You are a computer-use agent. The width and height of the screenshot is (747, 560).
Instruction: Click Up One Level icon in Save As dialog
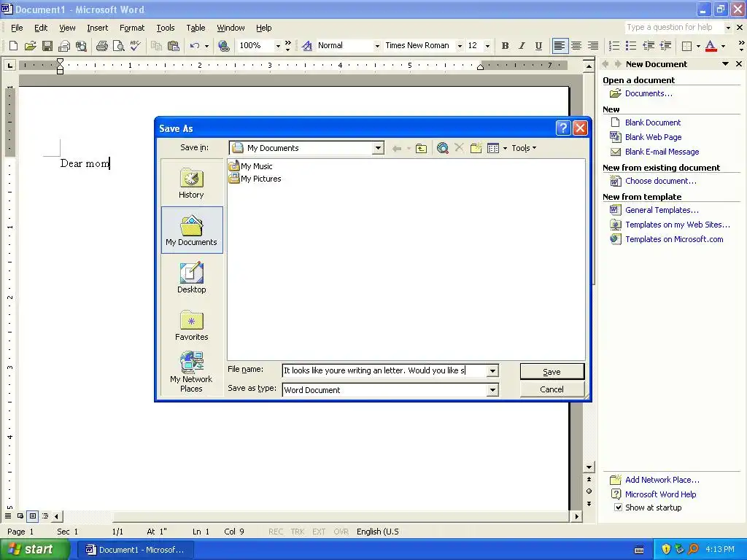pos(421,148)
